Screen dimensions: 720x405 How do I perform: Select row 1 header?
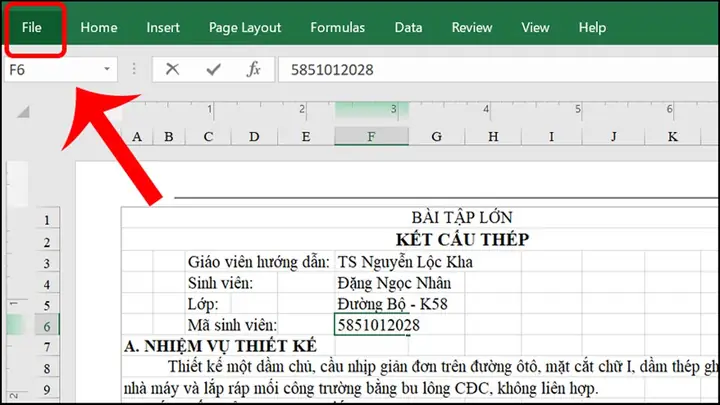[47, 219]
